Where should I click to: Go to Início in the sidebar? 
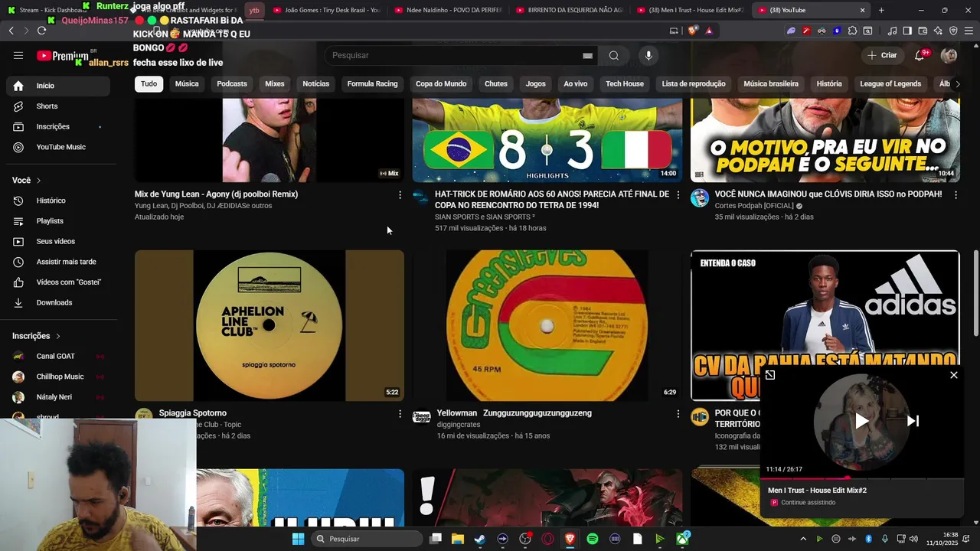click(58, 86)
